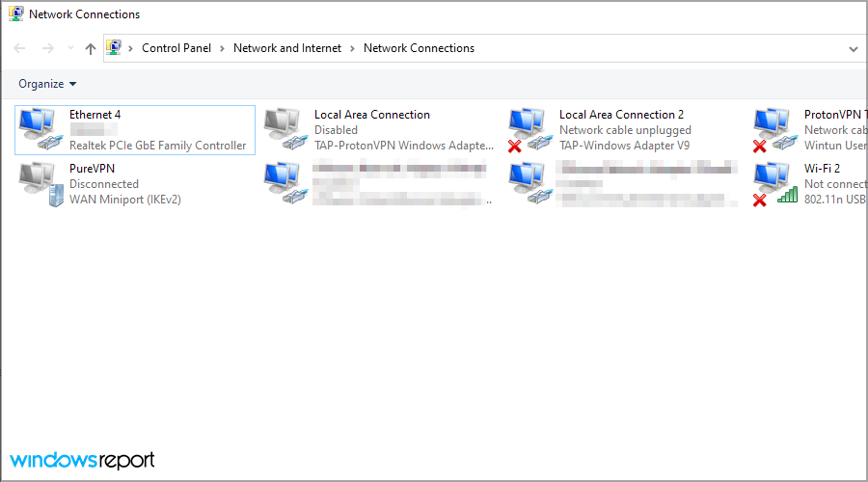The height and width of the screenshot is (482, 868).
Task: Click the PureVPN name label
Action: click(x=92, y=169)
